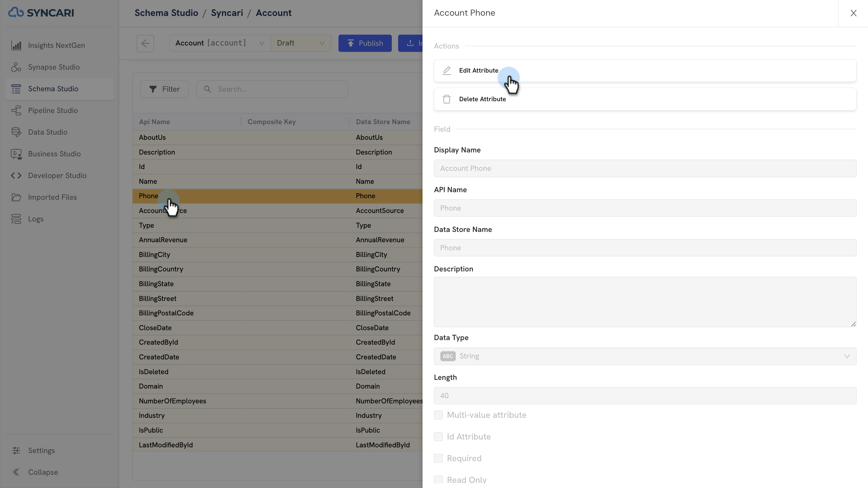This screenshot has height=488, width=868.
Task: Open Developer Studio section
Action: (x=59, y=175)
